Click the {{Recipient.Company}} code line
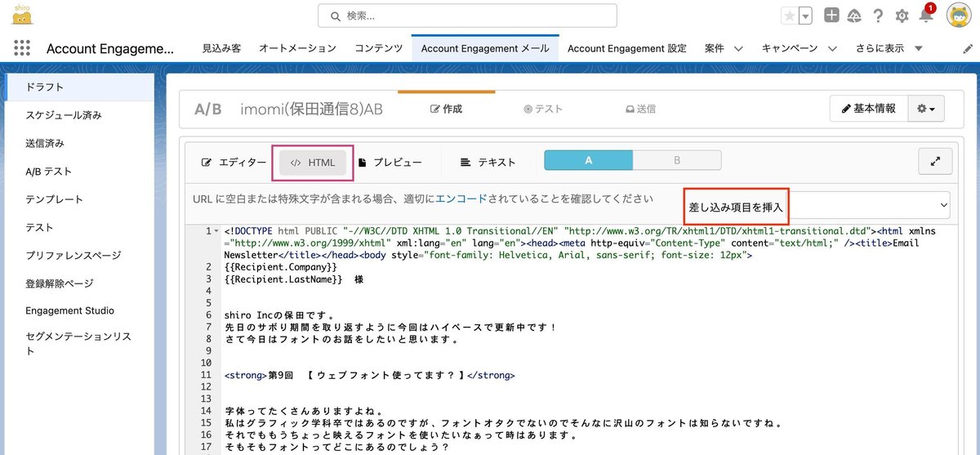 [280, 267]
